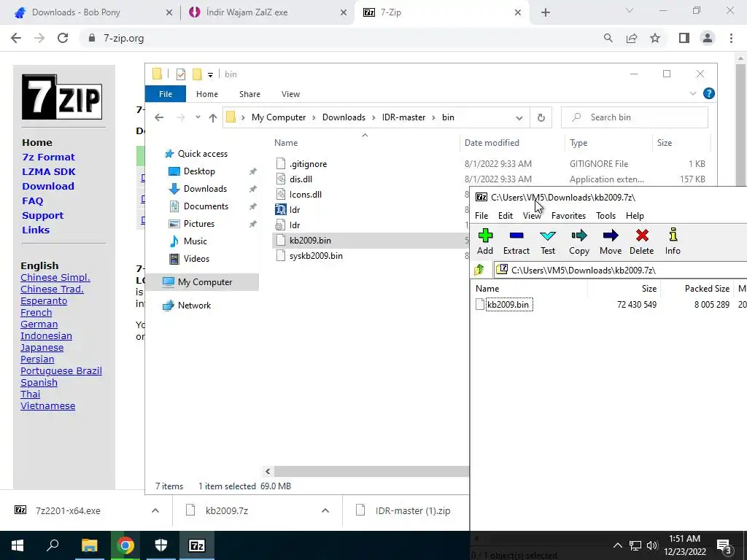
Task: Click the Extract icon in 7-Zip
Action: pyautogui.click(x=516, y=241)
